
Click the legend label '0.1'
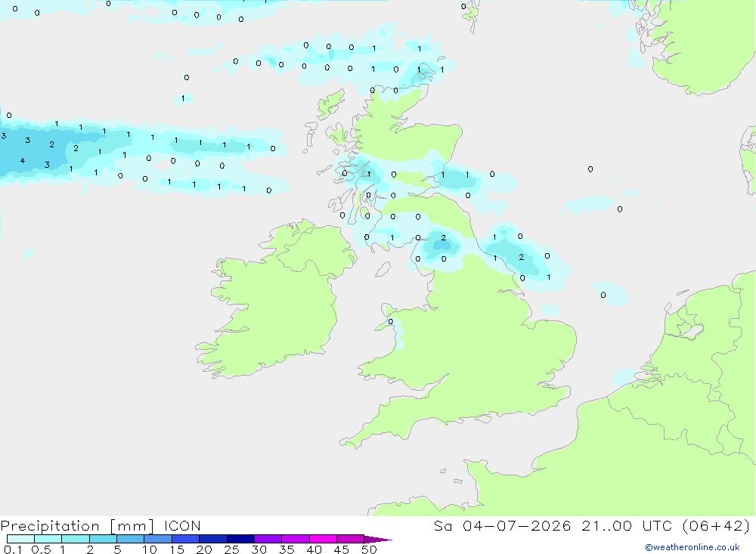tap(13, 549)
